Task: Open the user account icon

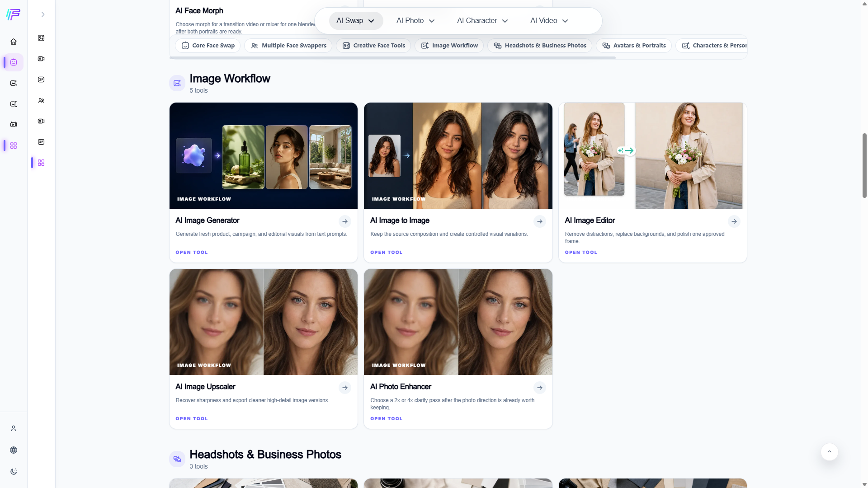Action: pos(14,428)
